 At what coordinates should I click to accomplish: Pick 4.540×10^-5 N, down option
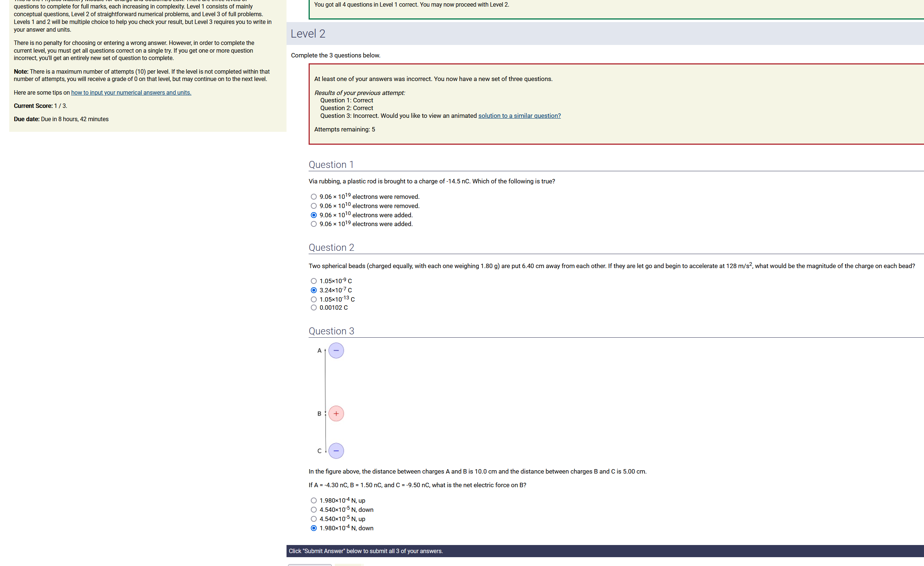click(313, 509)
